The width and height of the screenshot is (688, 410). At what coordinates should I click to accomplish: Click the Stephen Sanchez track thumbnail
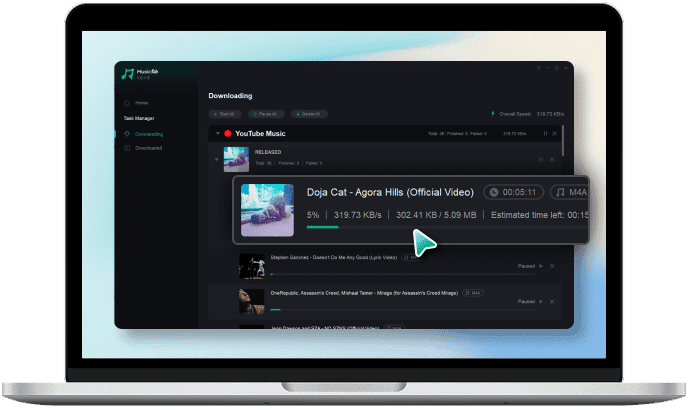(252, 266)
